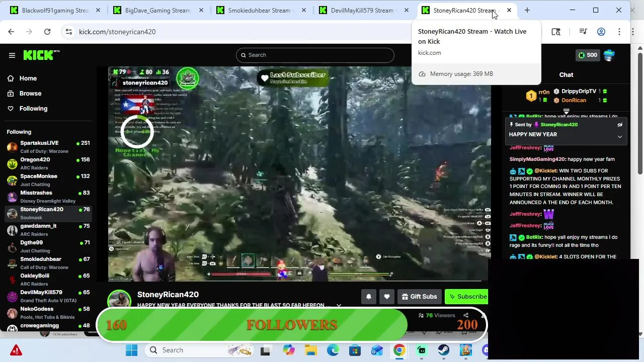Click the kick.com/stoneyrican420 address bar

[117, 32]
